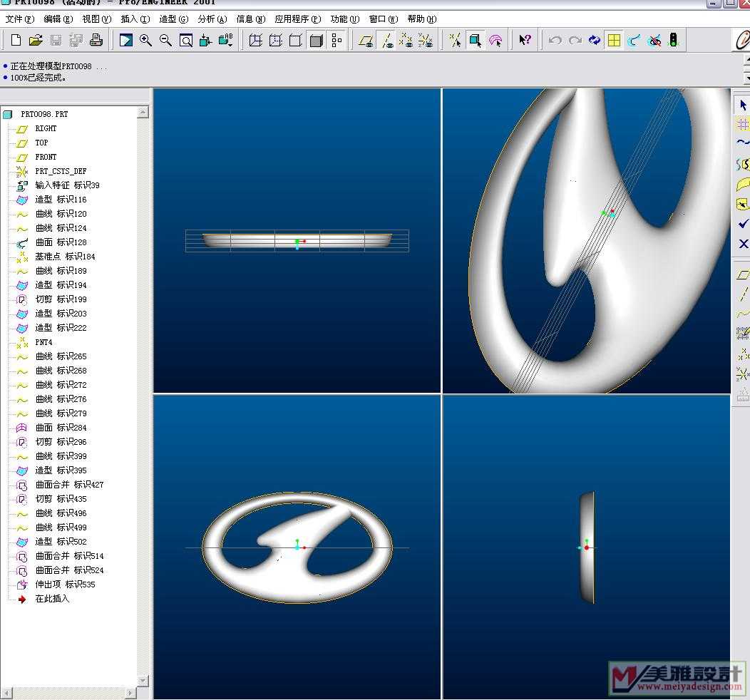The width and height of the screenshot is (750, 700).
Task: Toggle datum axes display
Action: click(387, 41)
